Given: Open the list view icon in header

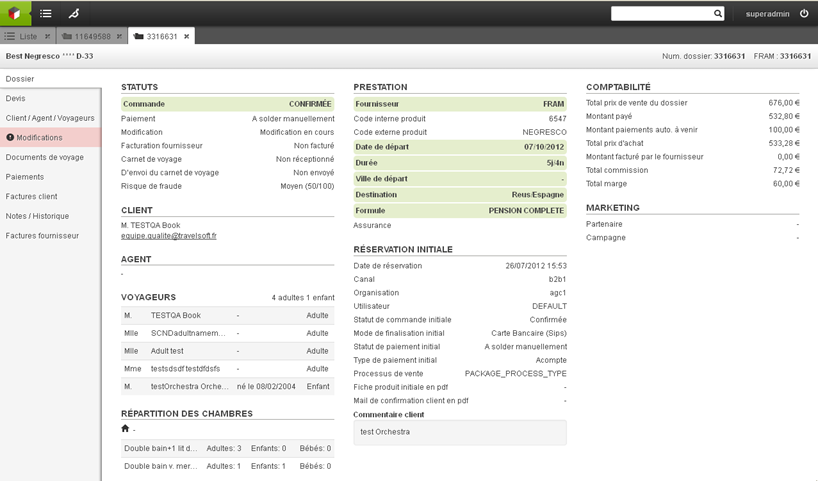Looking at the screenshot, I should coord(46,13).
